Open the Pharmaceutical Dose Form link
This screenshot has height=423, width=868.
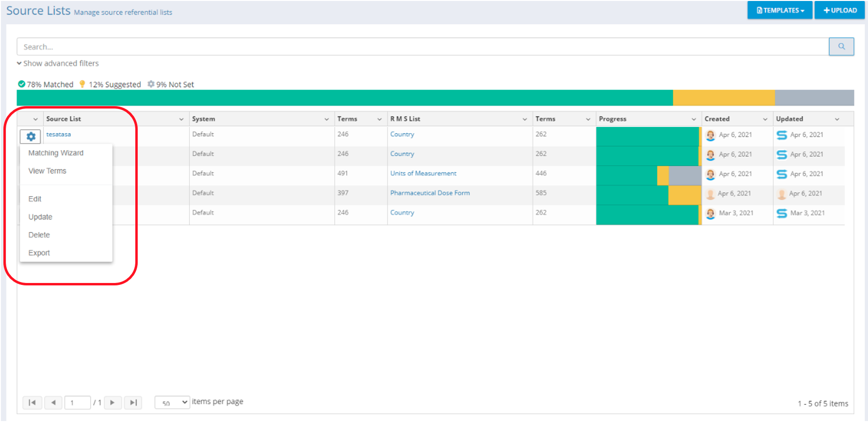pyautogui.click(x=430, y=193)
